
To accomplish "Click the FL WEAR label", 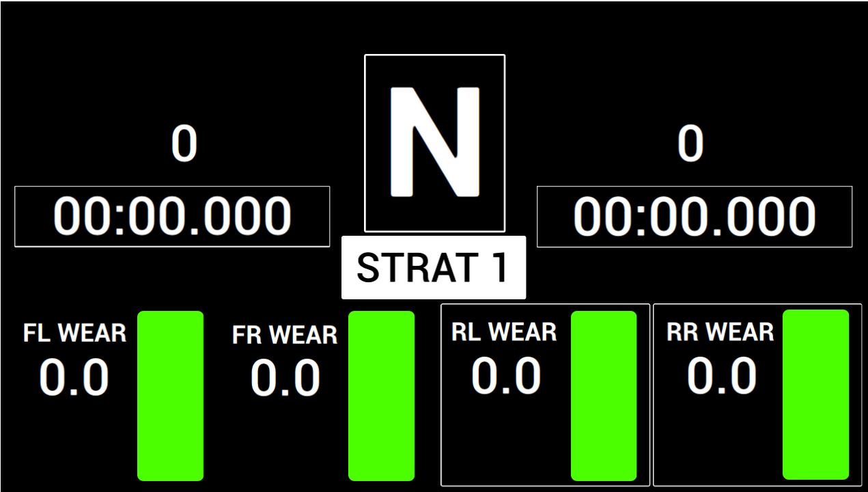I will 74,333.
